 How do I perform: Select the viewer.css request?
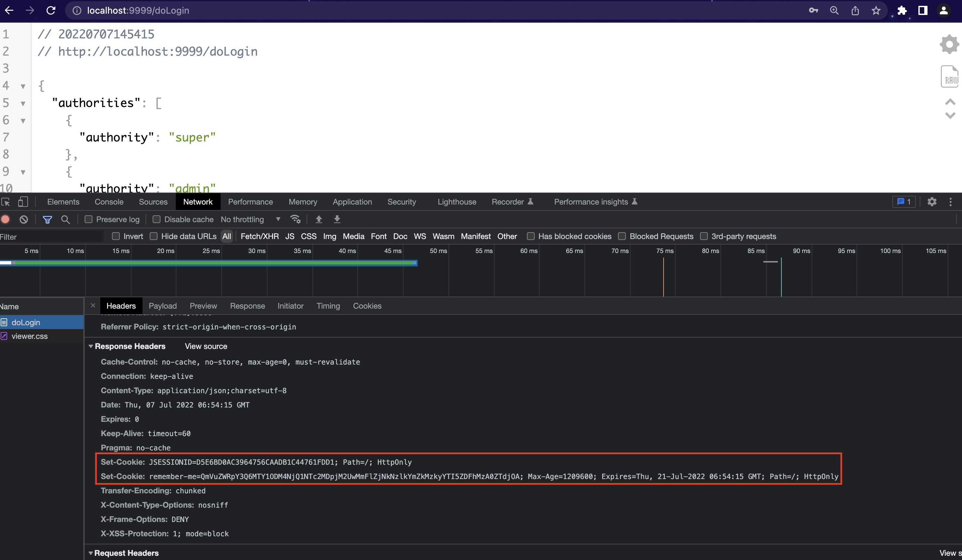click(x=42, y=336)
